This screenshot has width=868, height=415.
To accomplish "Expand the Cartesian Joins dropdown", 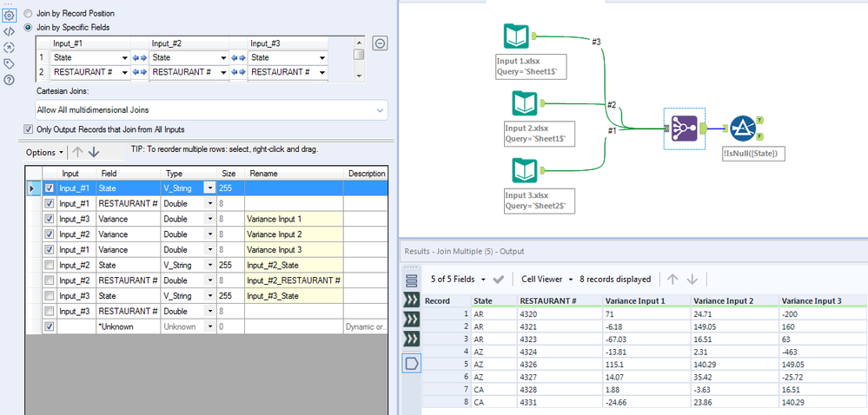I will click(x=380, y=110).
